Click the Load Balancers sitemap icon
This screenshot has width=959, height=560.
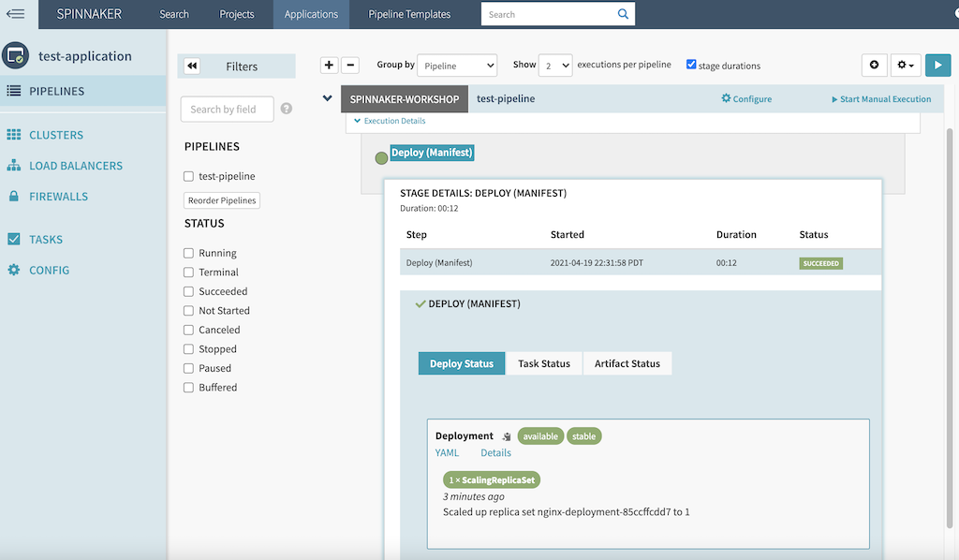(13, 166)
